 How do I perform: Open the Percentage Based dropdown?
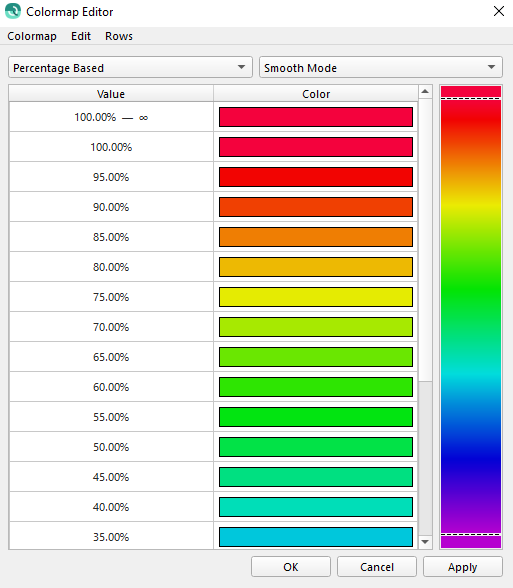click(x=130, y=68)
